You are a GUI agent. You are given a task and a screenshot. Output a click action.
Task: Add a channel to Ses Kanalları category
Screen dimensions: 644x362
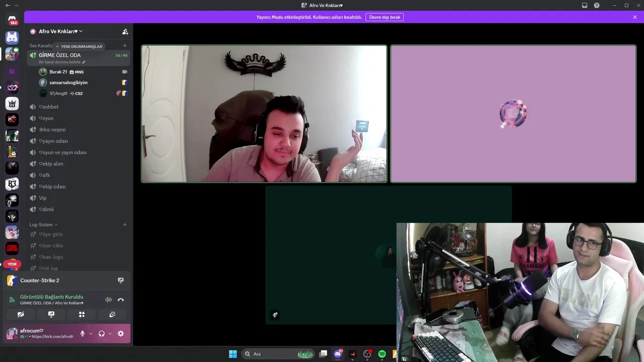pos(125,46)
